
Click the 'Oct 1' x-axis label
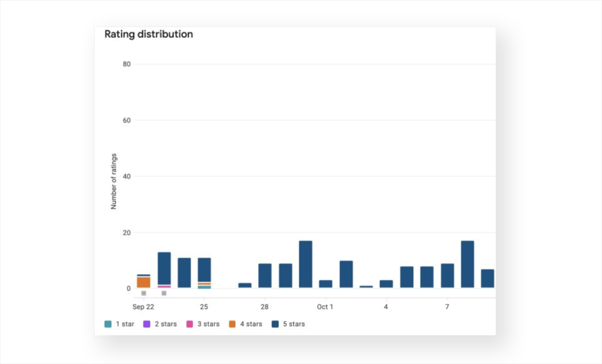325,307
